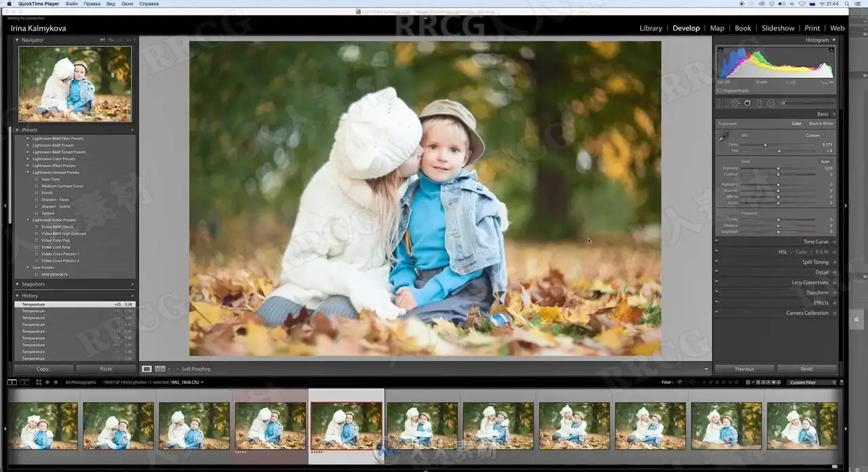Open the Apple menu
The image size is (868, 472).
[x=8, y=3]
